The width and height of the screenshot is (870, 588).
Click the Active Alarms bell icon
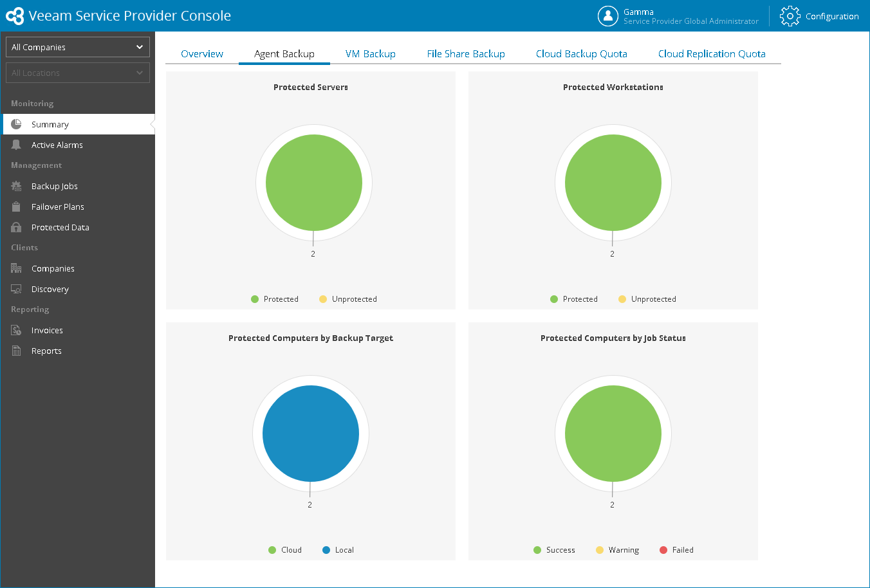(16, 145)
